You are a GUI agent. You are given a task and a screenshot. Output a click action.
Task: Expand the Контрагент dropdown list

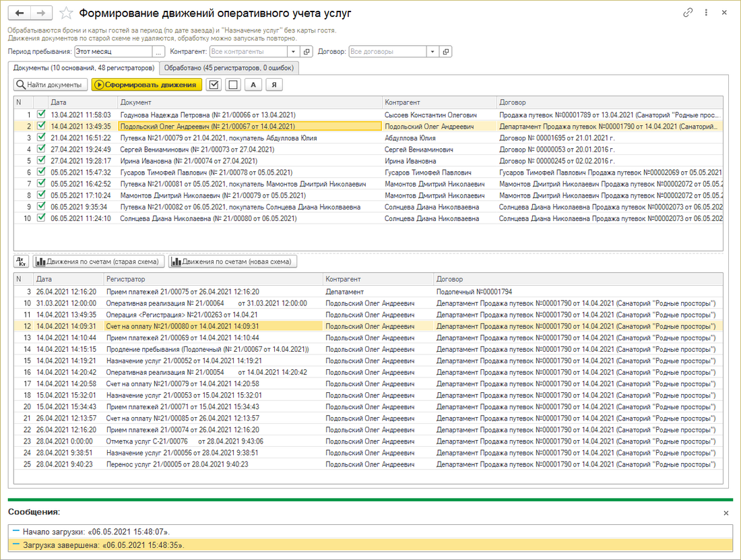[x=293, y=51]
